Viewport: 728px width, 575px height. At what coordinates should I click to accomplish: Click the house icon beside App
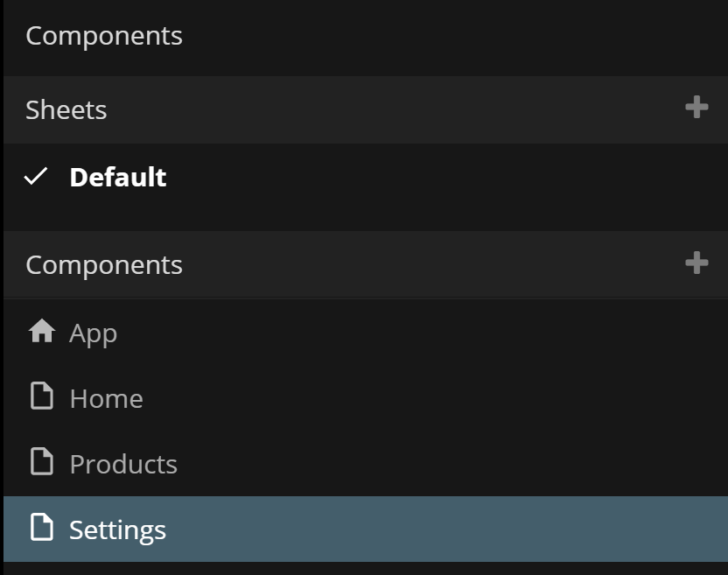click(x=42, y=331)
